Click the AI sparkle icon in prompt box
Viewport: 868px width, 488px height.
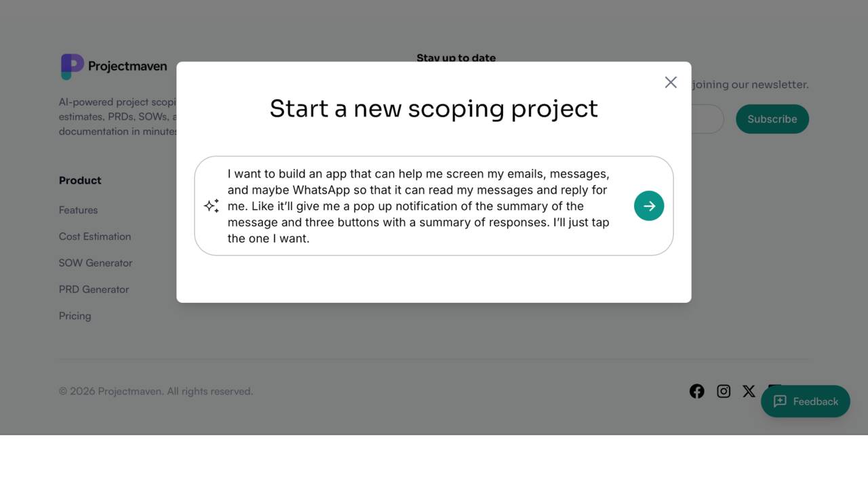pyautogui.click(x=212, y=206)
